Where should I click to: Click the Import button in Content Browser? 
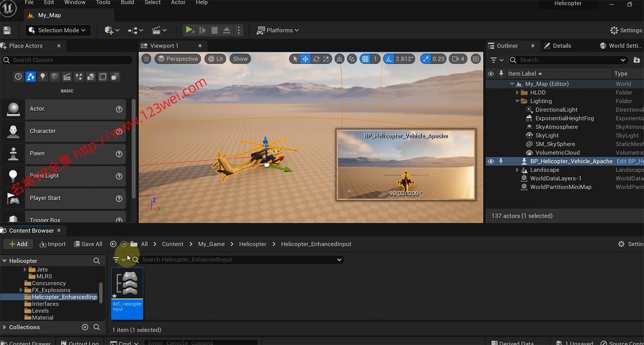coord(52,244)
